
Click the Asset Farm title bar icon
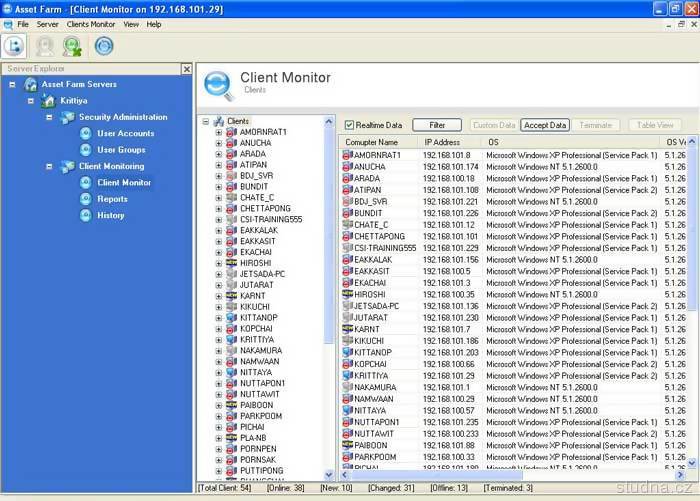point(7,9)
